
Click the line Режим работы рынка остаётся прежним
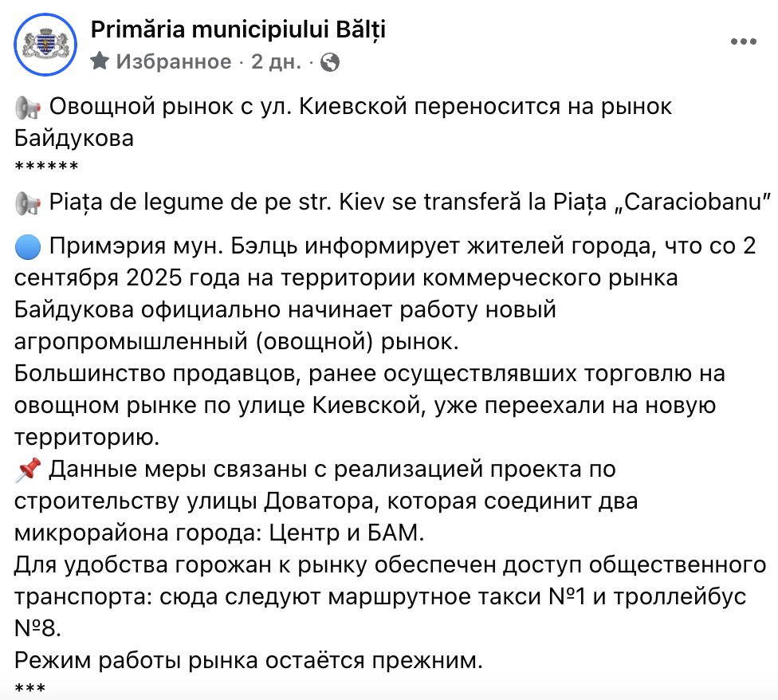click(x=249, y=660)
